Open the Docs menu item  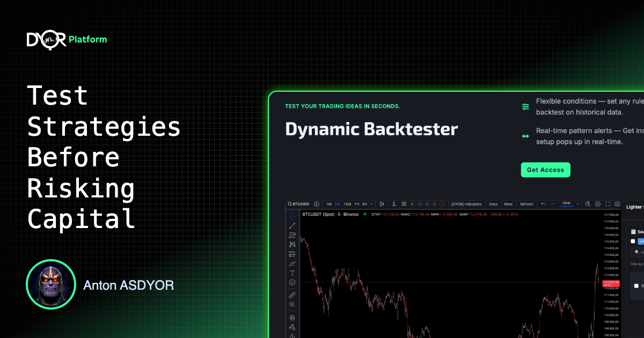493,204
